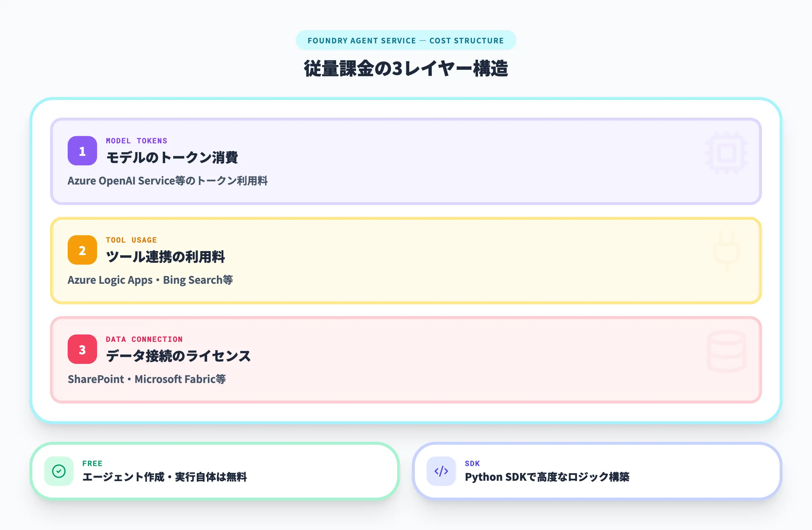Click the Python SDK logic building text

(x=547, y=477)
